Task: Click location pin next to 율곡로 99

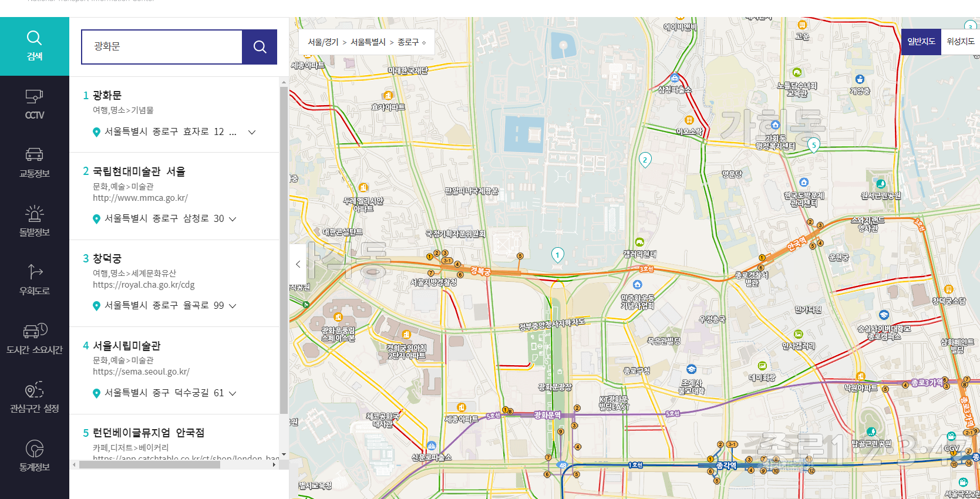Action: click(x=97, y=306)
